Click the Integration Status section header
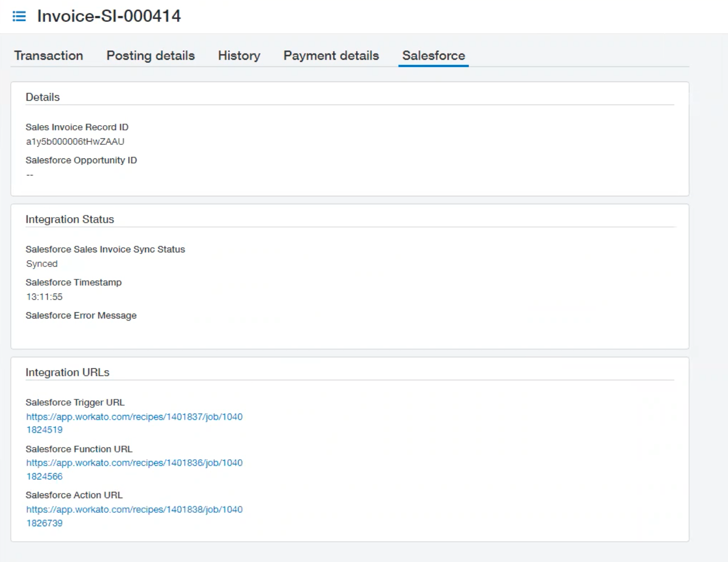The width and height of the screenshot is (728, 562). pyautogui.click(x=70, y=219)
